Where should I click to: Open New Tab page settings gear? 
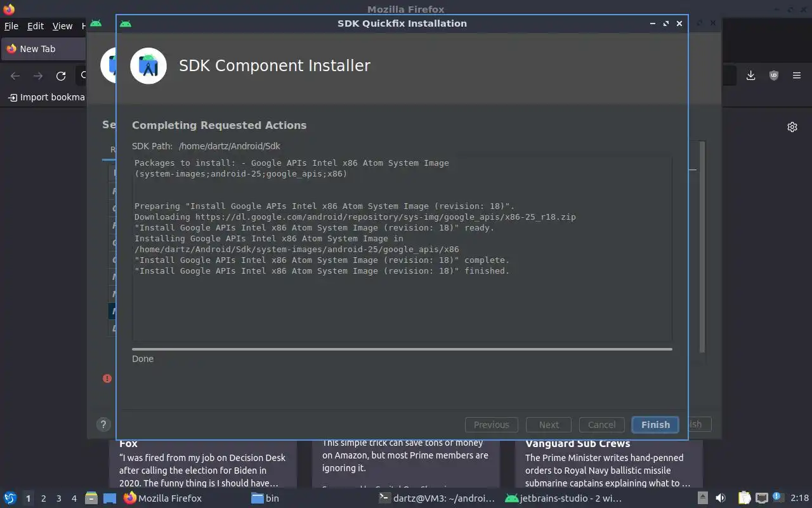tap(792, 127)
